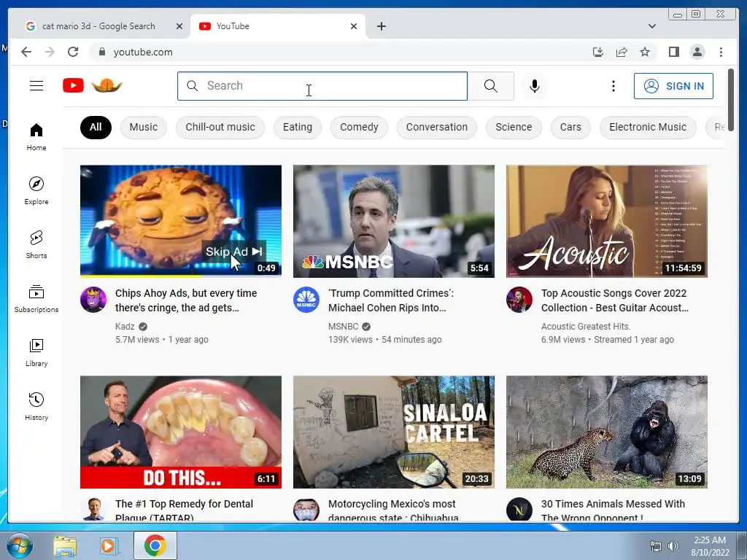Screen dimensions: 747x560
Task: Click the leopard and gorilla thumbnail
Action: (x=606, y=432)
